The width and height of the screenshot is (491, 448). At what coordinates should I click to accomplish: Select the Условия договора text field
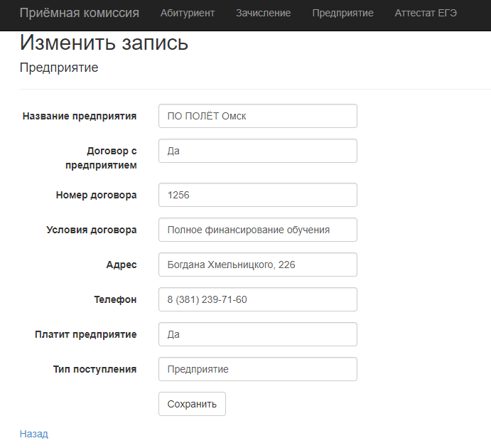click(258, 230)
